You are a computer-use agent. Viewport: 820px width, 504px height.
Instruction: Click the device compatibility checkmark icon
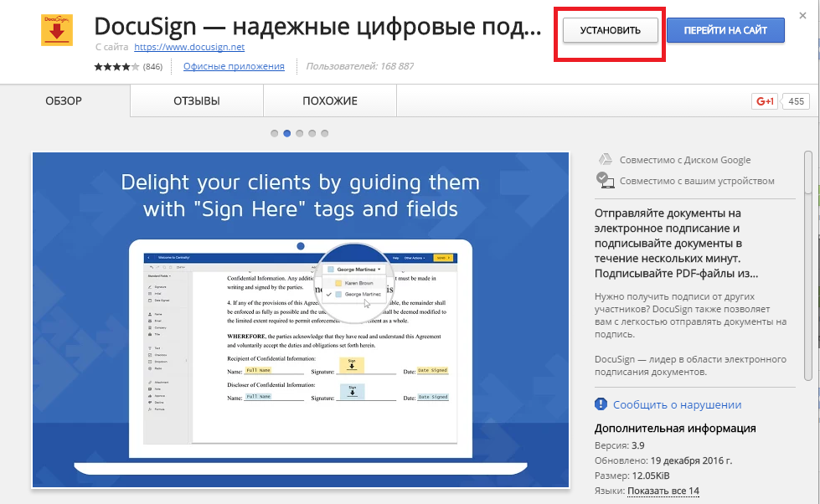605,180
